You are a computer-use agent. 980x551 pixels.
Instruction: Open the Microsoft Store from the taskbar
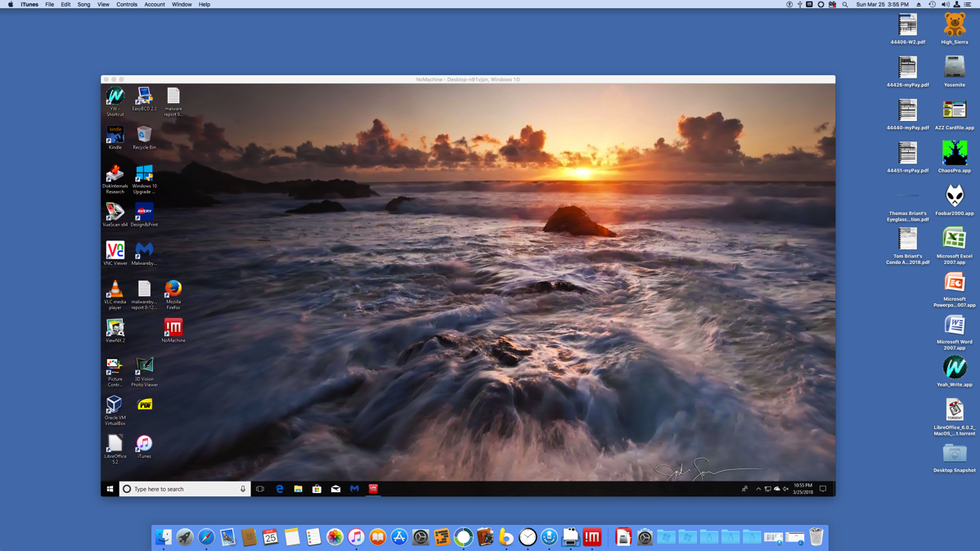coord(317,489)
